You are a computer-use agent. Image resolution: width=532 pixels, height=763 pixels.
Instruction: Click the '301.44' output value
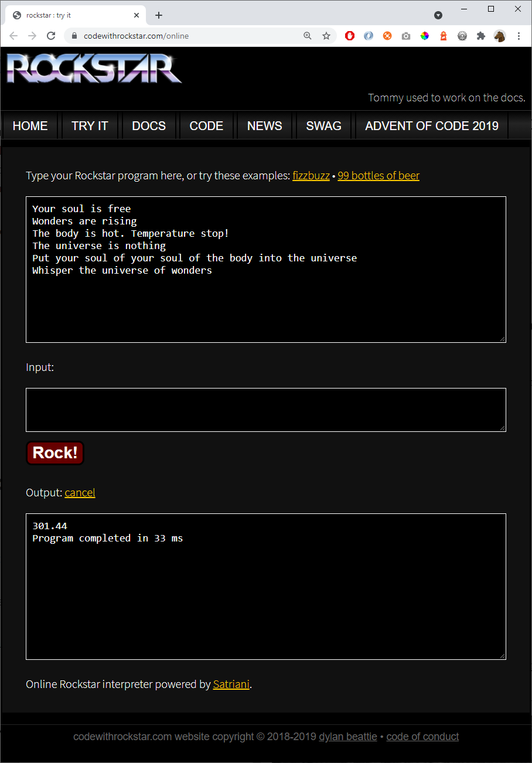(x=50, y=526)
